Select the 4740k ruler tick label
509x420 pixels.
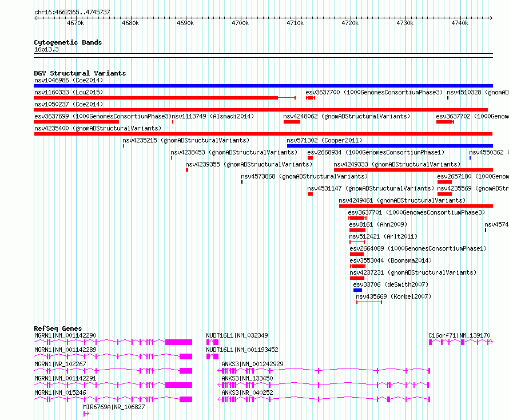click(x=460, y=23)
